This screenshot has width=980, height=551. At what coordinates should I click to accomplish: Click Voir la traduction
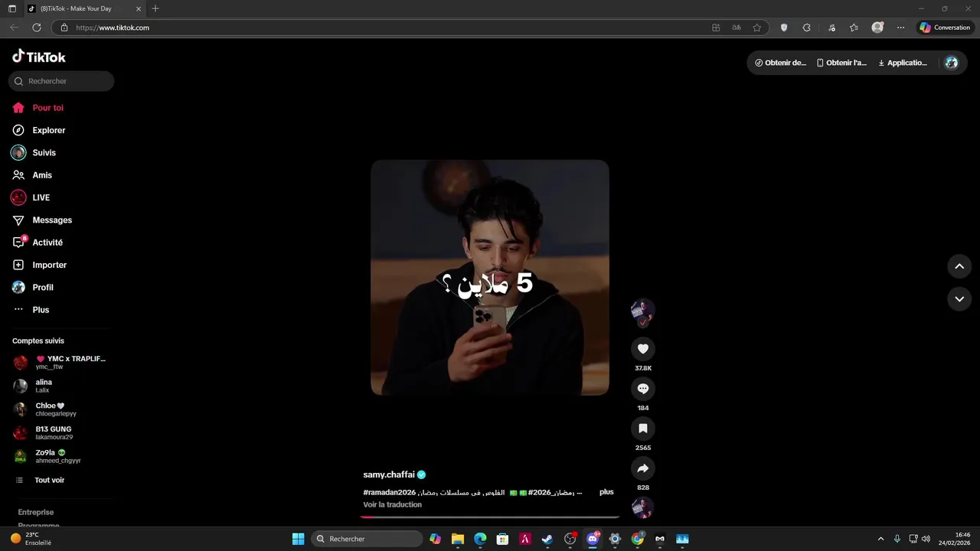click(392, 504)
